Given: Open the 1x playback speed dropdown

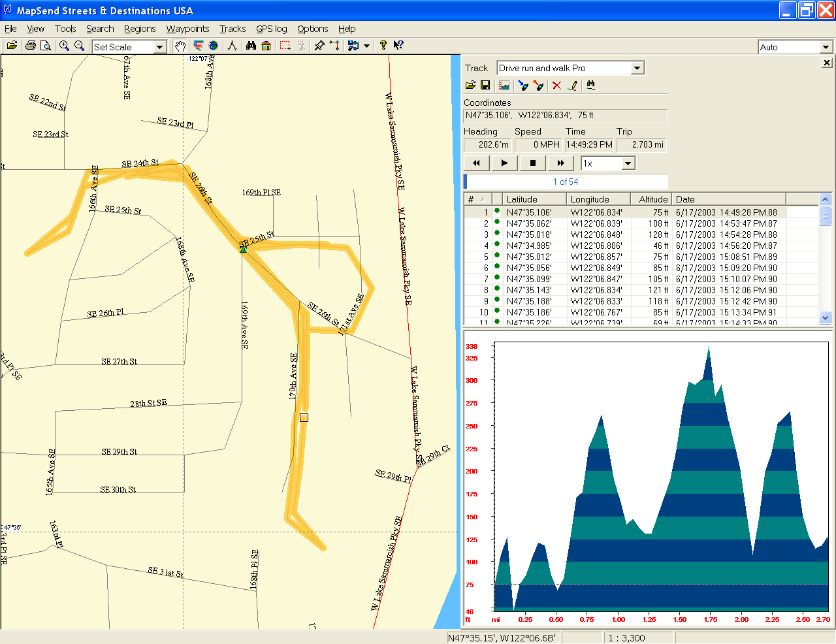Looking at the screenshot, I should point(628,163).
